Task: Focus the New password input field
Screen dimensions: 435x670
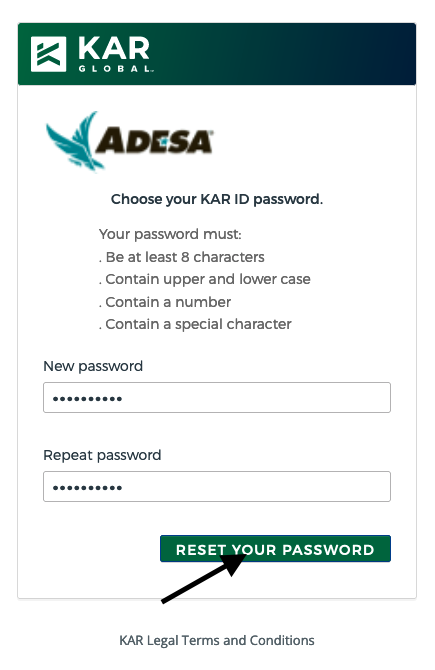Action: pyautogui.click(x=217, y=397)
